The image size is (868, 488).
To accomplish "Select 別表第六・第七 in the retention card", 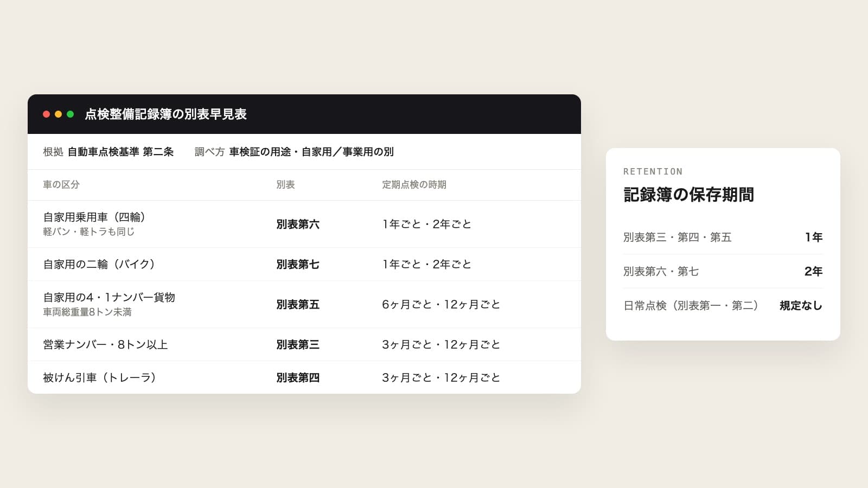I will pos(661,271).
